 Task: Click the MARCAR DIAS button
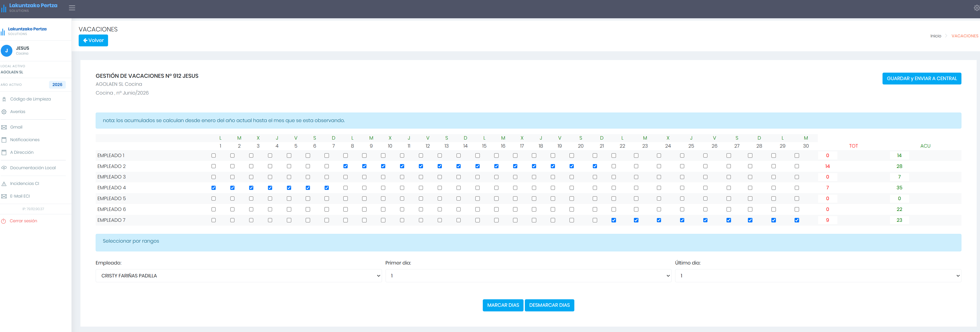pyautogui.click(x=503, y=305)
